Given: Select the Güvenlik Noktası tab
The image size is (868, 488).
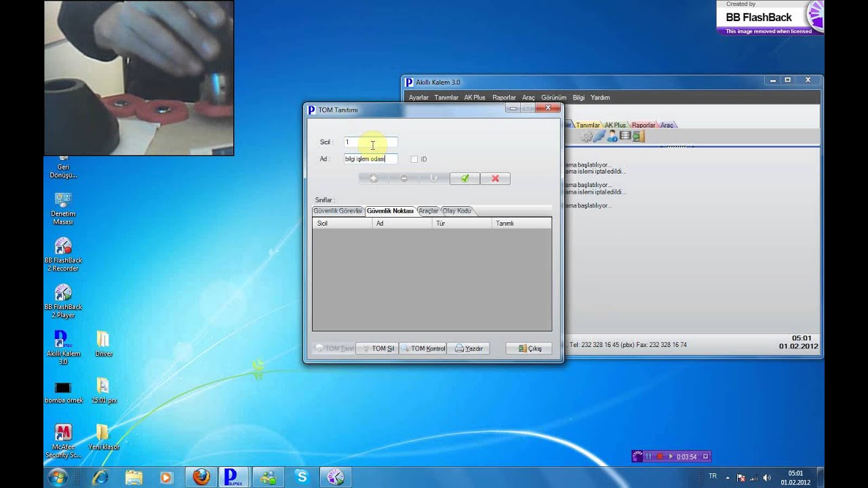Looking at the screenshot, I should point(390,211).
